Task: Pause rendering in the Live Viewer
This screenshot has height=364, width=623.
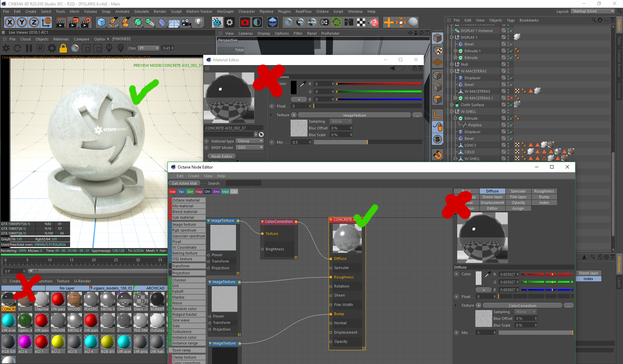Action: [x=29, y=49]
